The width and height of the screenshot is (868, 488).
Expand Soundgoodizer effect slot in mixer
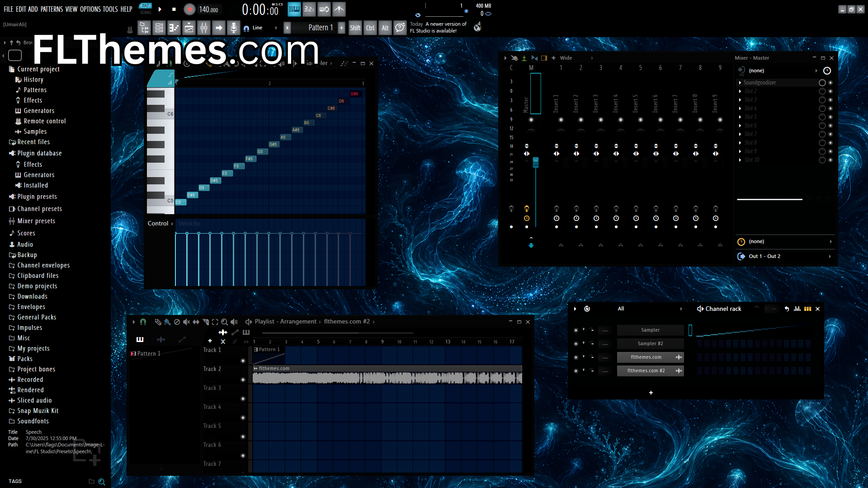tap(740, 83)
